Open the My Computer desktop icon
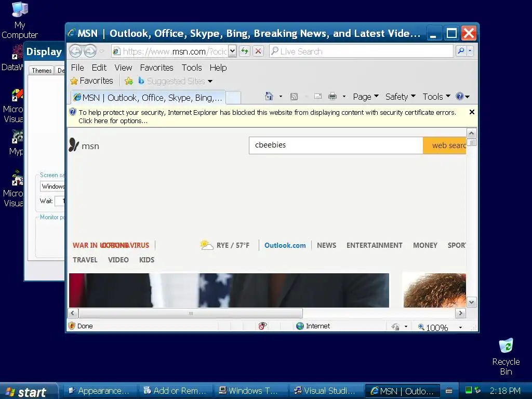 pos(20,20)
